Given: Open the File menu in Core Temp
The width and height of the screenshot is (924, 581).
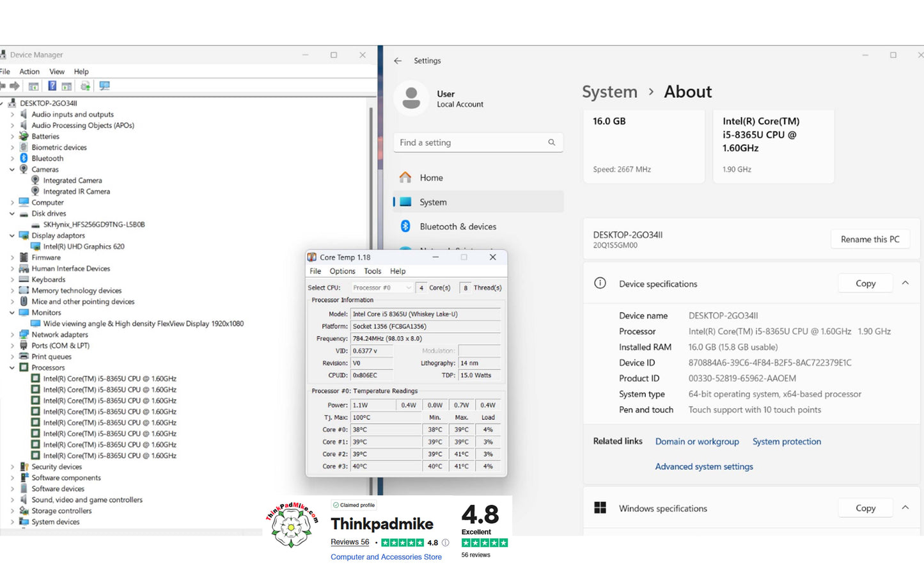Looking at the screenshot, I should click(316, 271).
